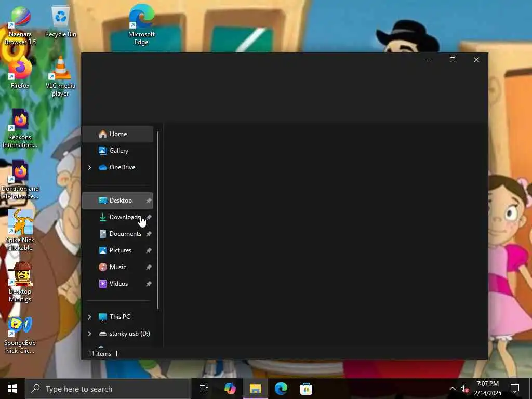The height and width of the screenshot is (399, 532).
Task: Open the Pictures folder in sidebar
Action: (118, 250)
